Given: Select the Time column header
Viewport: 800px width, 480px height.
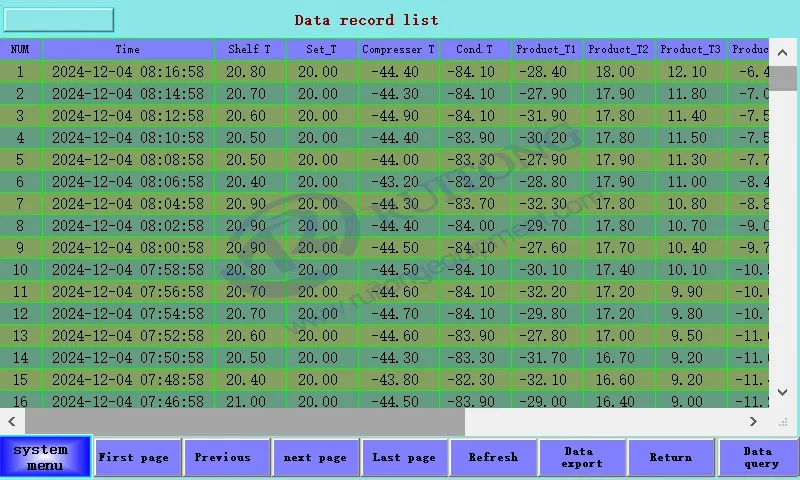Looking at the screenshot, I should 128,49.
